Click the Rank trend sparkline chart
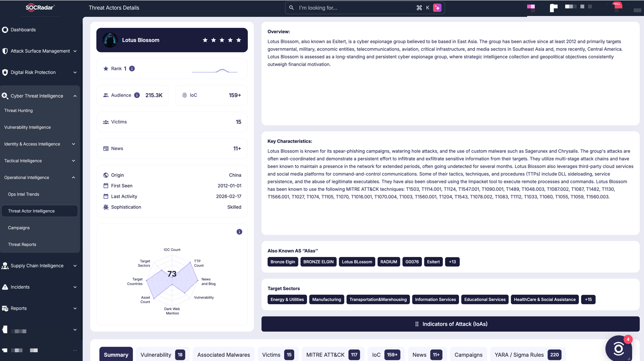The image size is (644, 361). tap(215, 70)
